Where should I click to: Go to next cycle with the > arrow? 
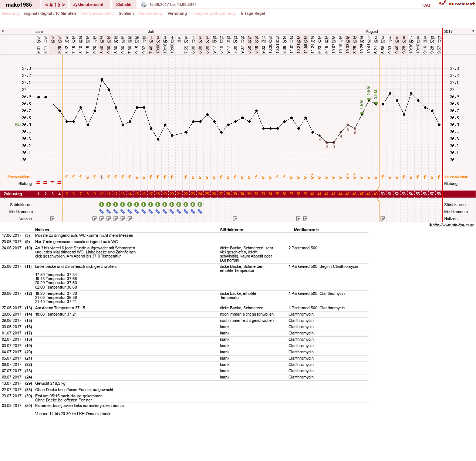pos(63,5)
